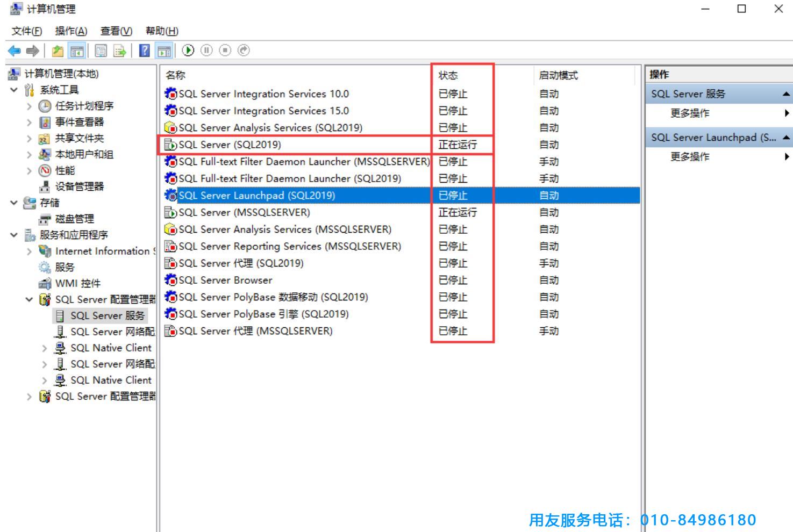Click the Up one level folder icon
Screen dimensions: 793x532
click(x=58, y=51)
